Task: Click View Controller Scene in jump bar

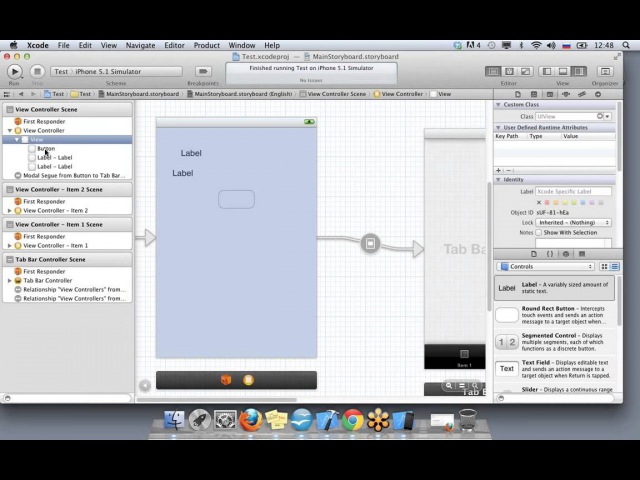Action: 333,94
